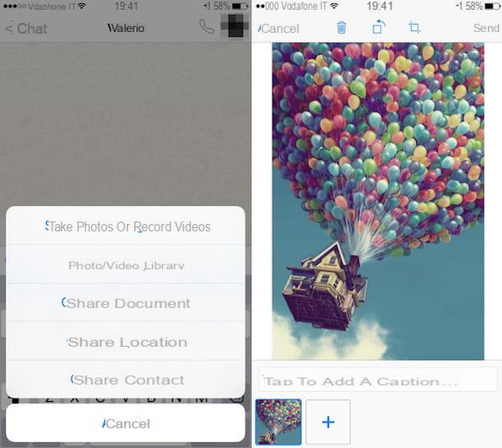Go back to the Chat list

click(x=26, y=29)
